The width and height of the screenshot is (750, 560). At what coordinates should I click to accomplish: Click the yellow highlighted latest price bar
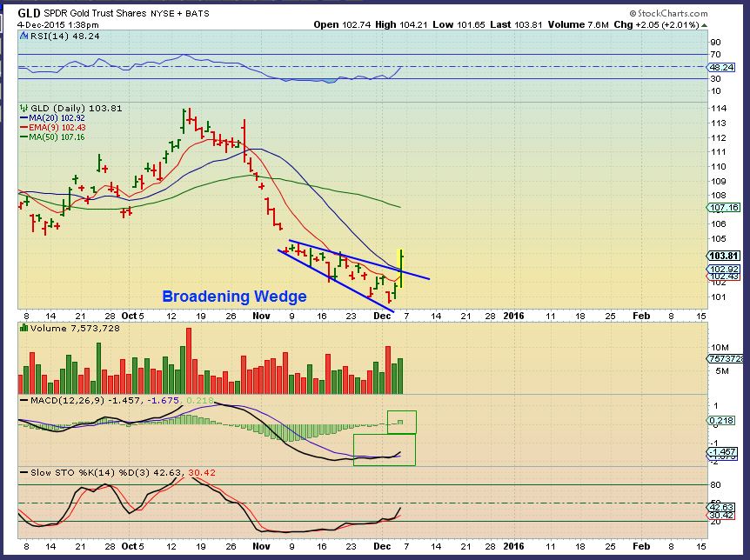[x=401, y=269]
